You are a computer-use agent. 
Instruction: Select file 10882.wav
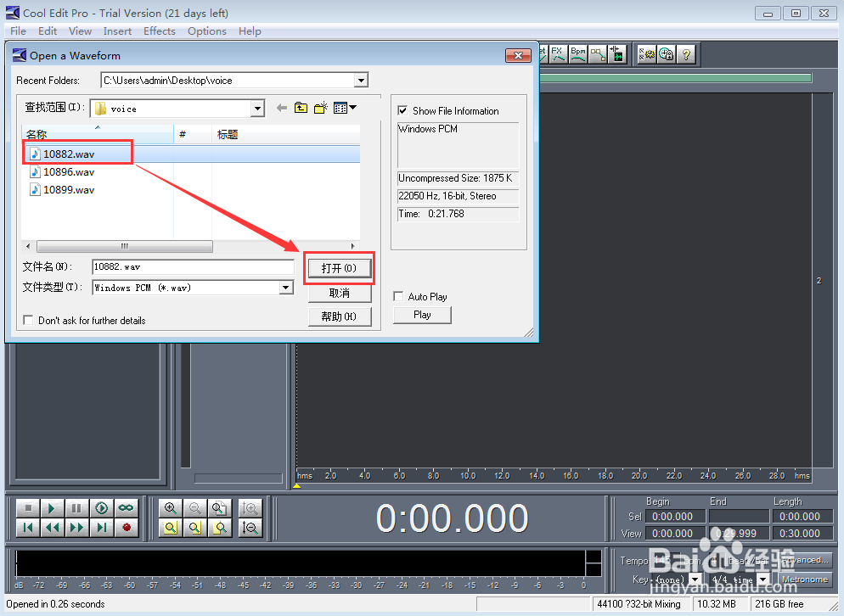click(69, 154)
